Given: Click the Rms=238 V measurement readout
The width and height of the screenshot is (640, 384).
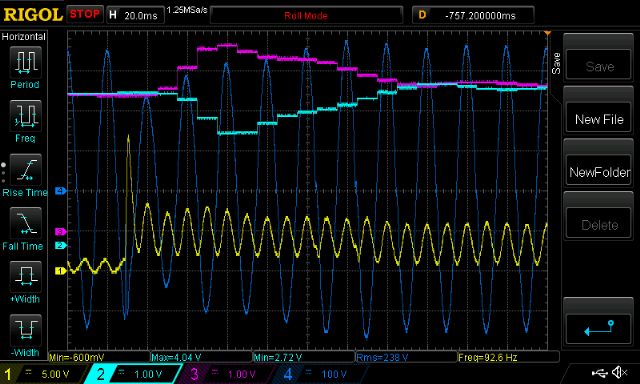Looking at the screenshot, I should [x=382, y=358].
